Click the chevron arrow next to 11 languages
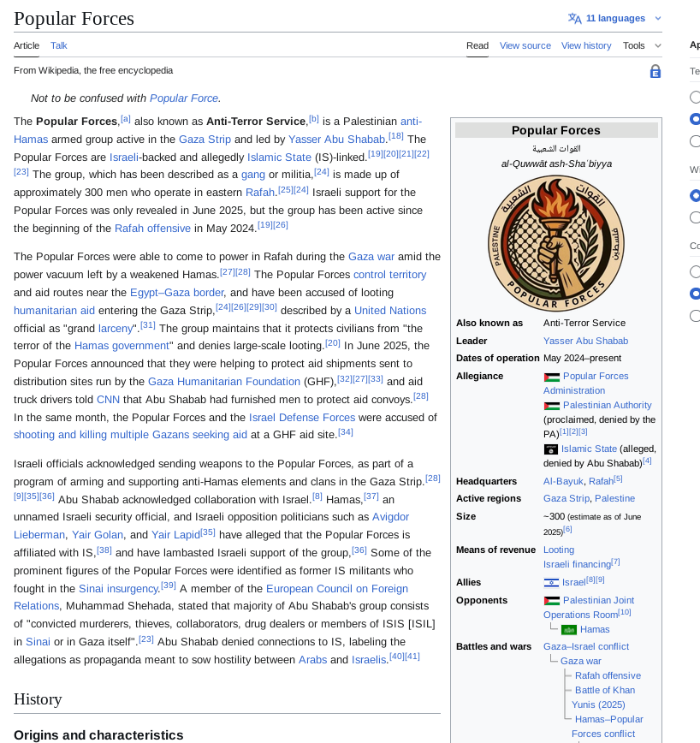Image resolution: width=700 pixels, height=743 pixels. [x=658, y=19]
